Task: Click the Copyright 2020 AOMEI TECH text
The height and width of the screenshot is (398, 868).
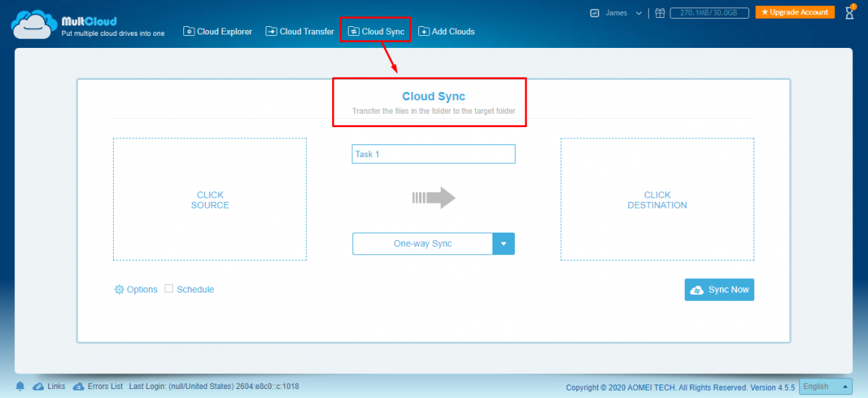Action: [x=680, y=387]
